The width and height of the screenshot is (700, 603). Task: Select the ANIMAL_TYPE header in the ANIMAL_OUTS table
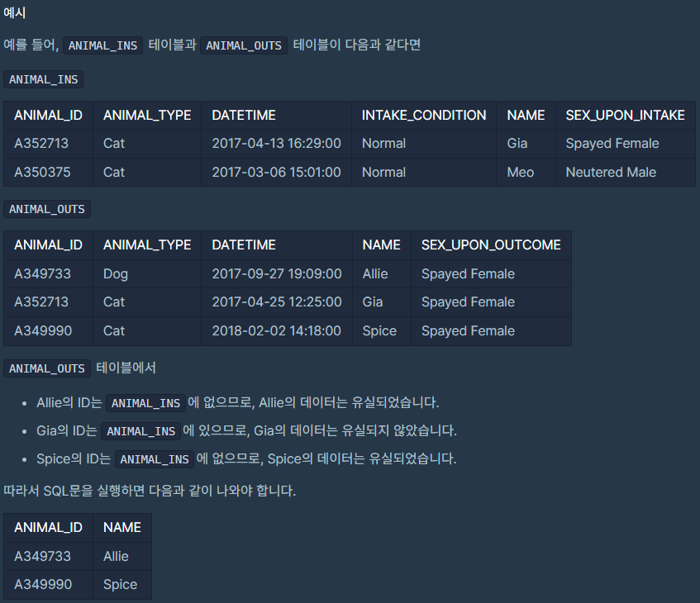[147, 245]
